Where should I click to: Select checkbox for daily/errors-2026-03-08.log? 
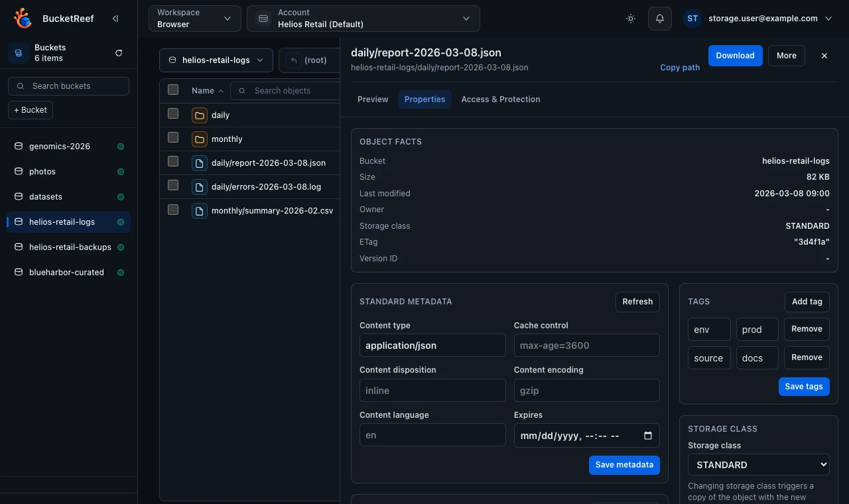173,185
